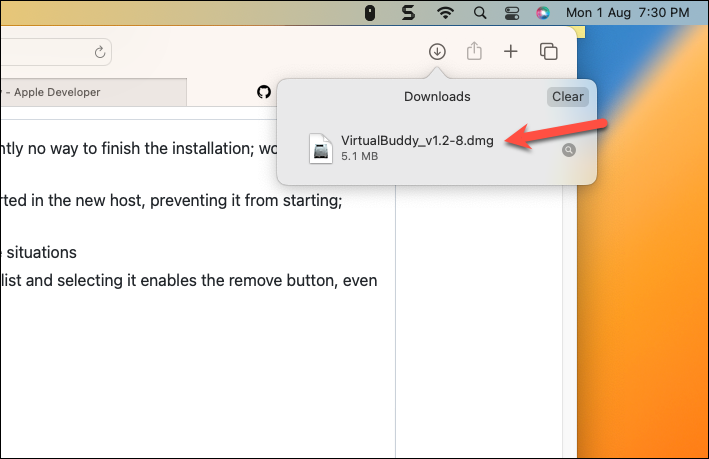Open Control Center in the menu bar

512,13
